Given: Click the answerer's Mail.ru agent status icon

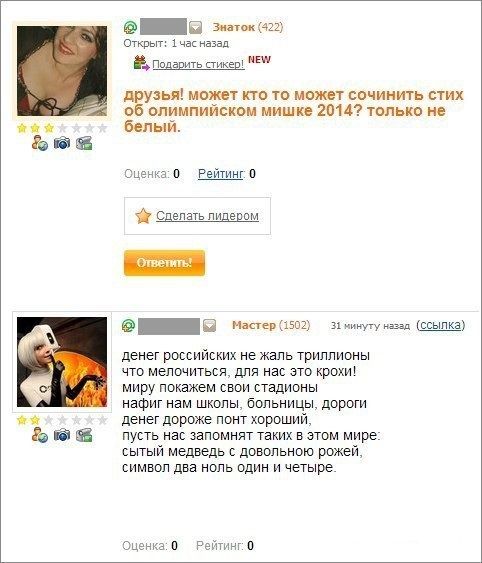Looking at the screenshot, I should tap(128, 326).
